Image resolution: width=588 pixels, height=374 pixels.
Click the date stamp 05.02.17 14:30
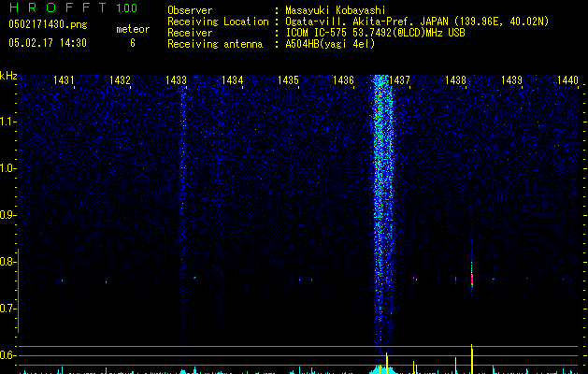pos(48,43)
